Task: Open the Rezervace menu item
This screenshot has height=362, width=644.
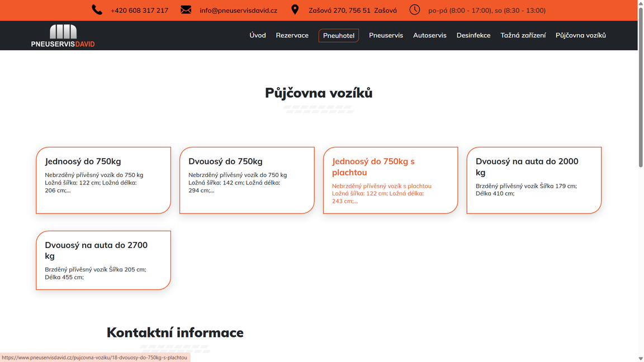Action: pos(292,35)
